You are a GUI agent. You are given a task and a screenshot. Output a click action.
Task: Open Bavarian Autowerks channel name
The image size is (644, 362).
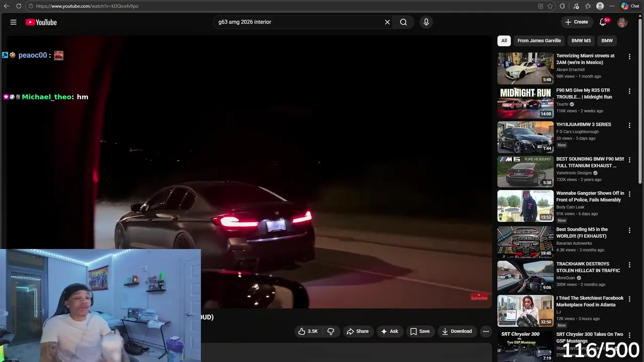tap(574, 243)
